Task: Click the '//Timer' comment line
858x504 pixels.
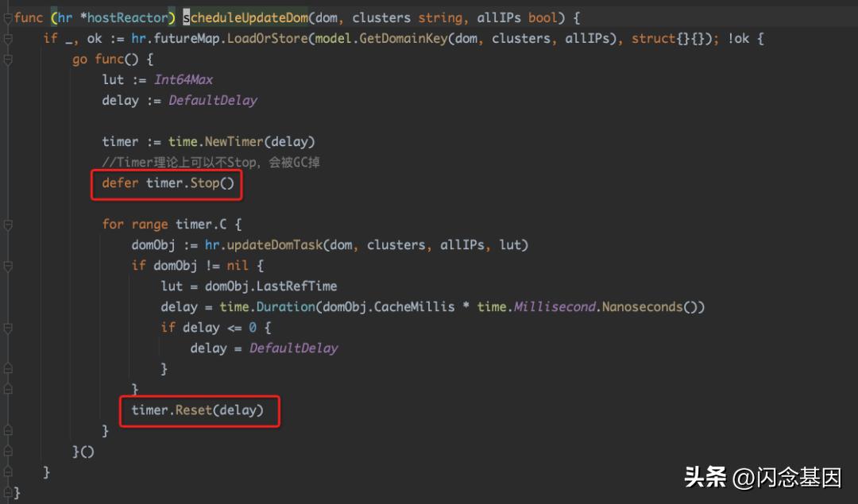Action: (x=211, y=163)
